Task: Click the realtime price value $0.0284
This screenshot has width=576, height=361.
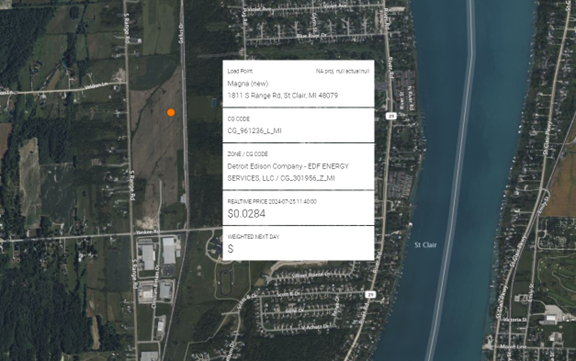Action: (x=246, y=214)
